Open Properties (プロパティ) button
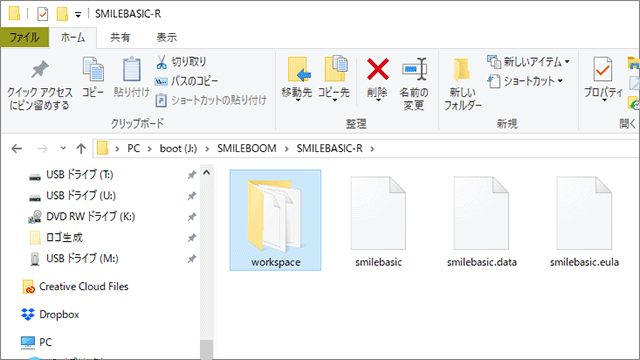 point(603,79)
